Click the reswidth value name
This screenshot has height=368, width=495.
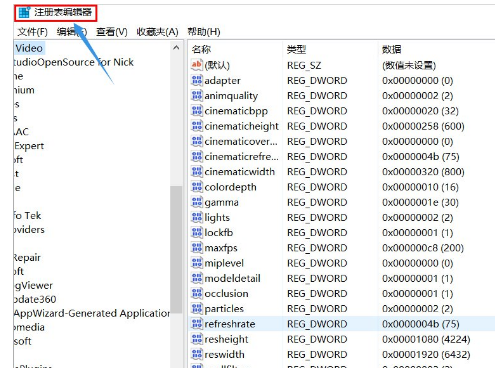click(x=224, y=354)
